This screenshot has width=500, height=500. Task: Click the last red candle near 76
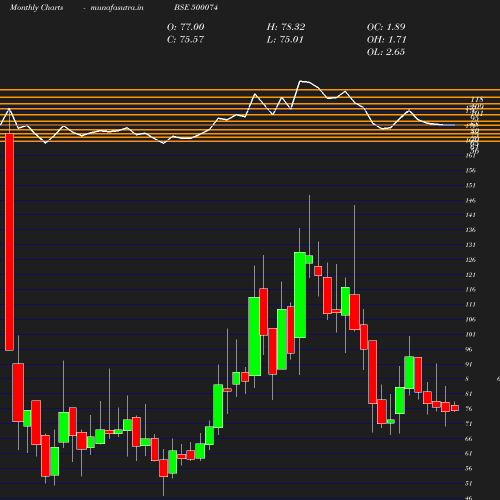[455, 408]
